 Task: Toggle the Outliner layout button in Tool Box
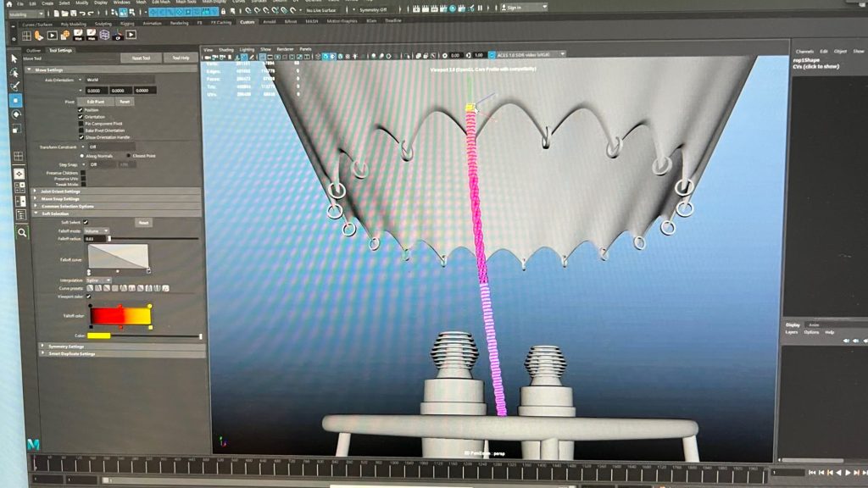(x=21, y=214)
